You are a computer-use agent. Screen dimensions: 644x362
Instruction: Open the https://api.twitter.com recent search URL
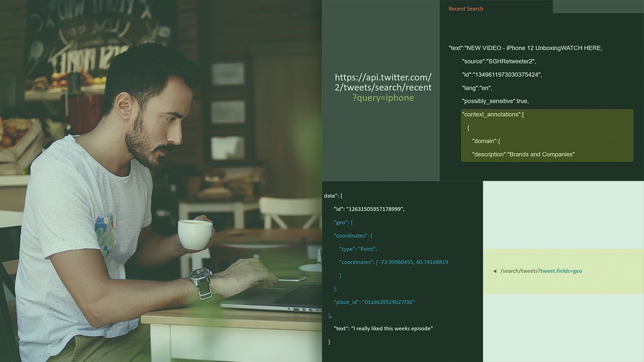click(x=382, y=82)
